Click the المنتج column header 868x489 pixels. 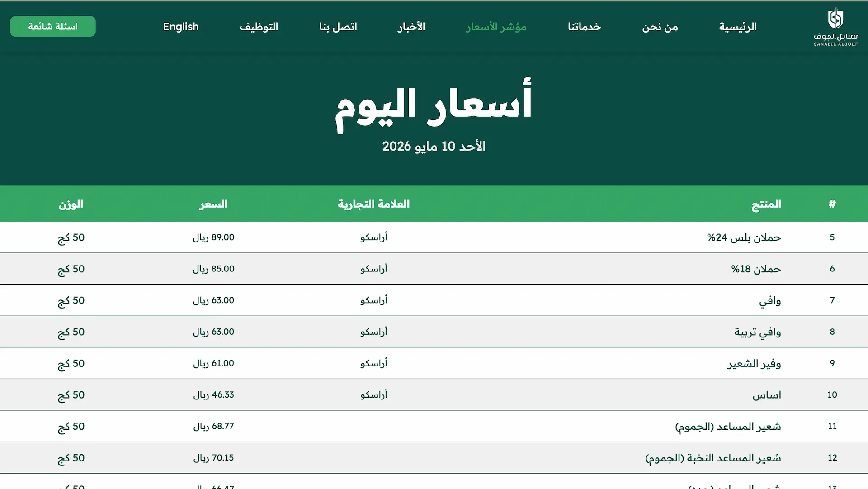[x=766, y=204]
